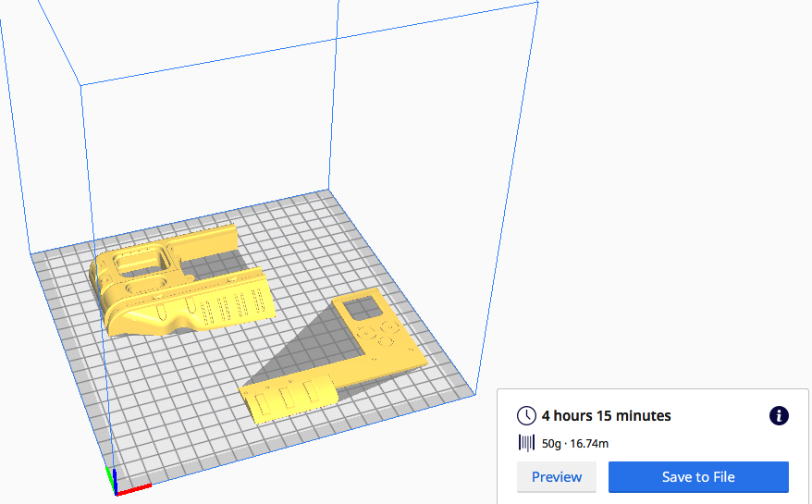
Task: Open the Preview view
Action: coord(557,476)
